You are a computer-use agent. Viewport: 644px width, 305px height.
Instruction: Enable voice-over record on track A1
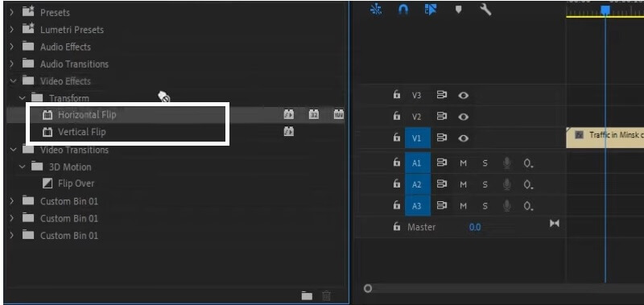[507, 163]
